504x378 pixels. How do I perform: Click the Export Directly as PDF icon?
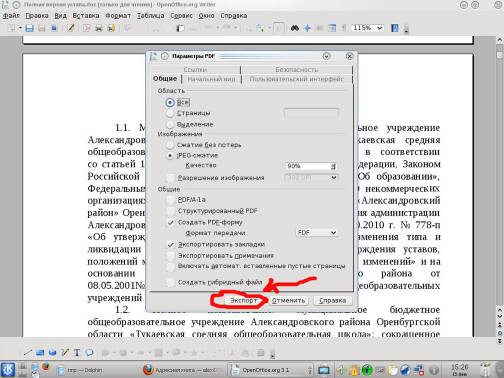[x=87, y=28]
